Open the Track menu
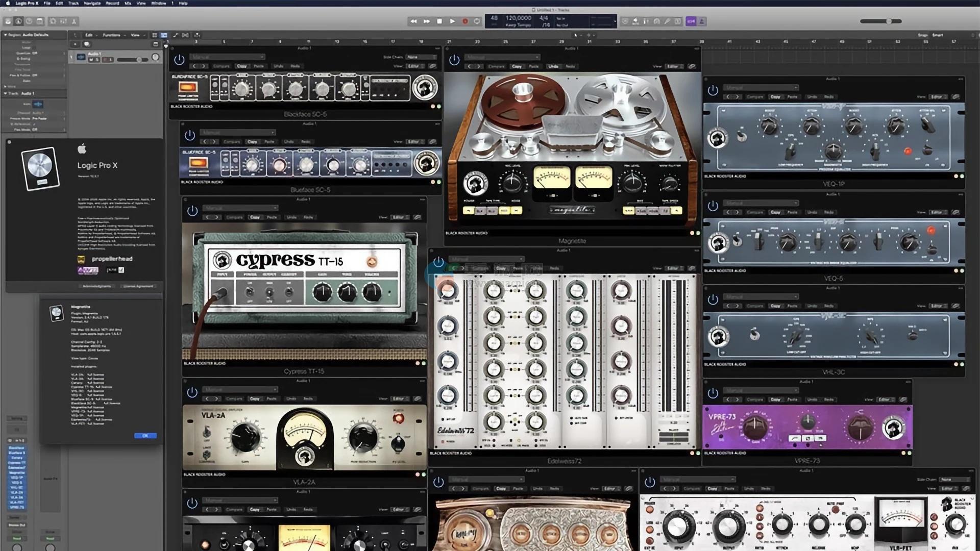 [x=73, y=3]
